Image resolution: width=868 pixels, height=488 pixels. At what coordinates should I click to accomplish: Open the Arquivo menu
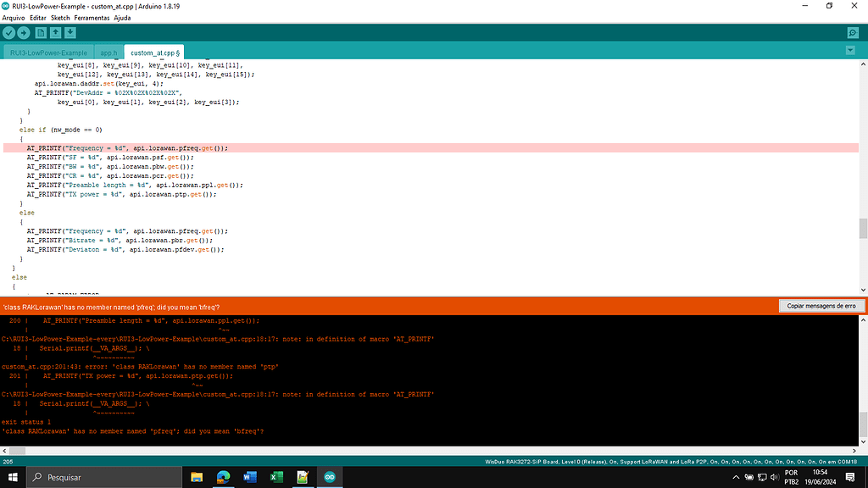pos(14,17)
